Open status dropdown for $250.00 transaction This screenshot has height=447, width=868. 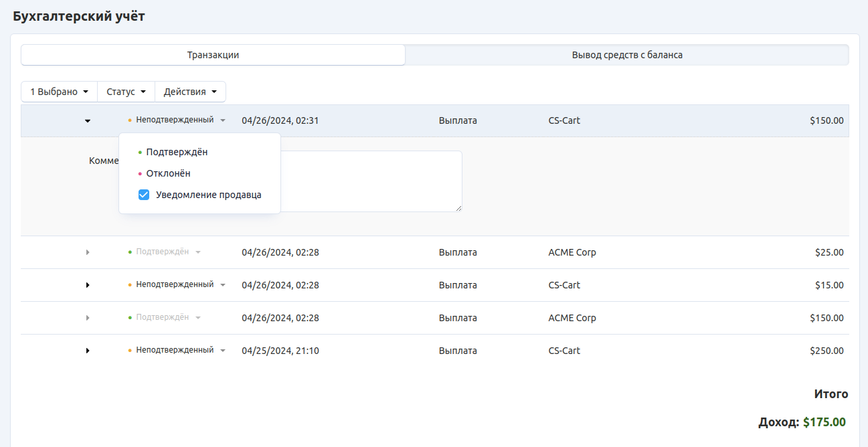(x=177, y=351)
